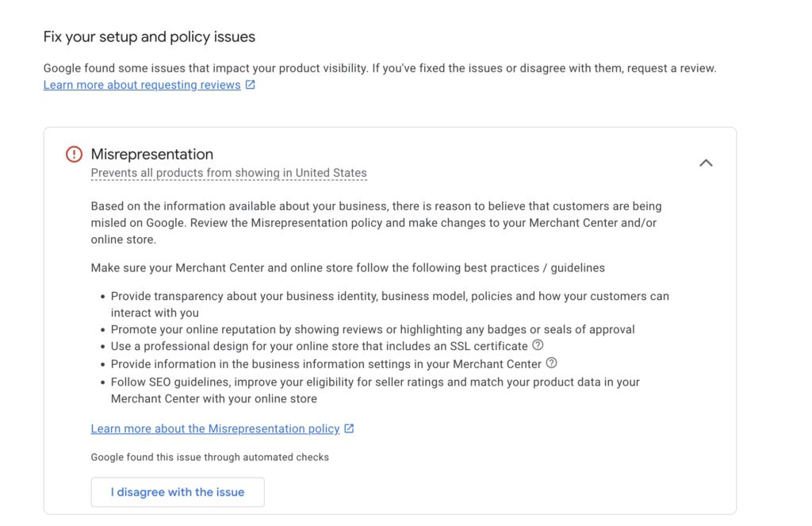
Task: Open help icon after business information settings
Action: (552, 363)
